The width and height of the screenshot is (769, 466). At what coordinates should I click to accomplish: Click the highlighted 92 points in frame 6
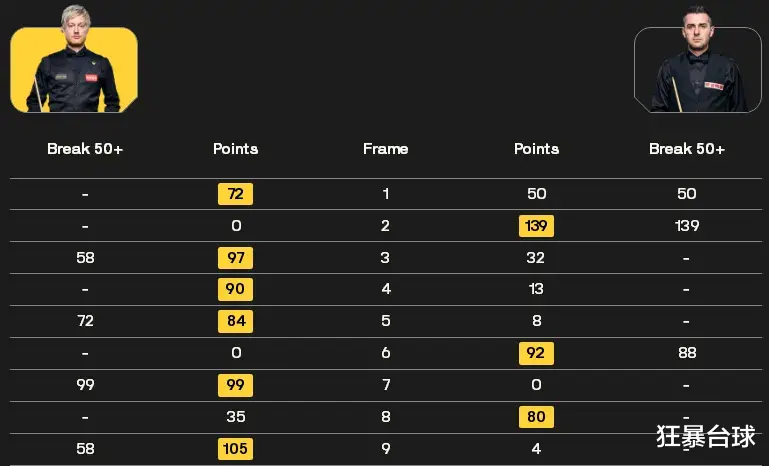[x=537, y=353]
